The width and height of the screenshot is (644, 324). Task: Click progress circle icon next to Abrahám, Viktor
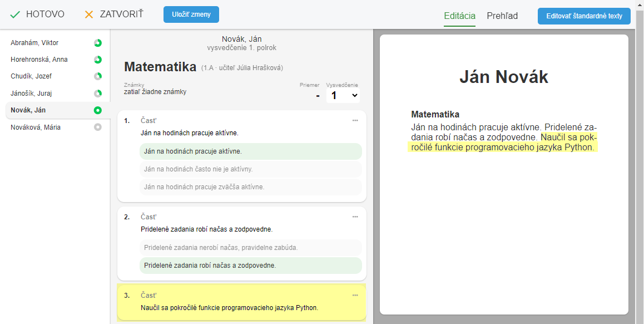[x=98, y=43]
